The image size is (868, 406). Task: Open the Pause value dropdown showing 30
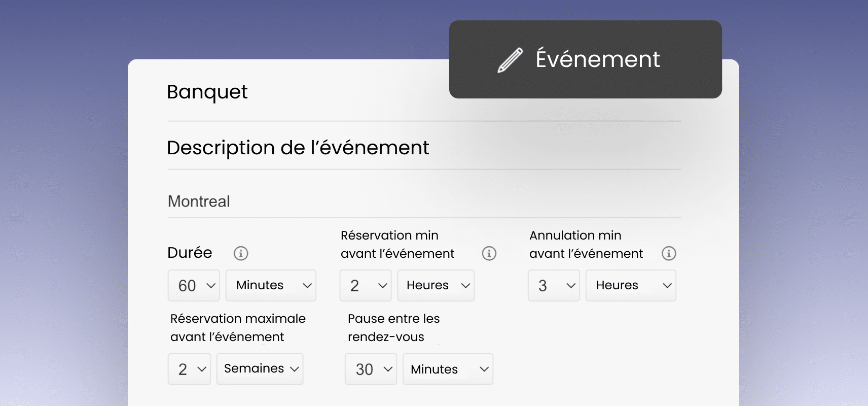(371, 369)
